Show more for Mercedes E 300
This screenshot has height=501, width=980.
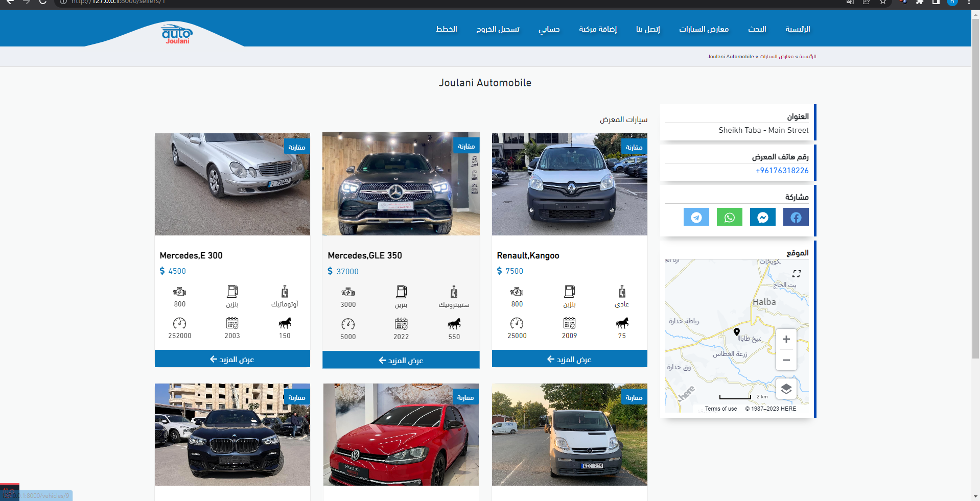(232, 359)
